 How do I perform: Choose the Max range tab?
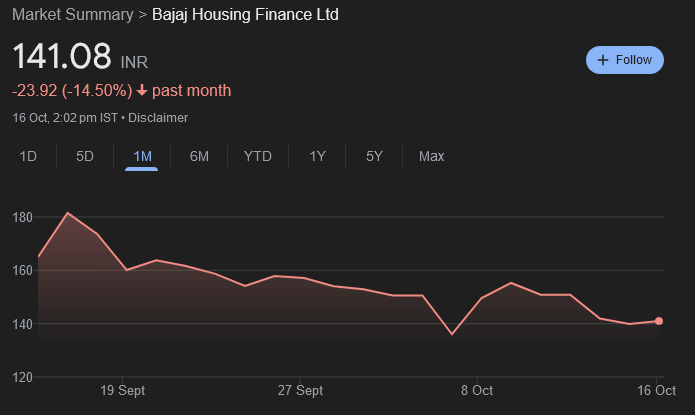pyautogui.click(x=431, y=156)
